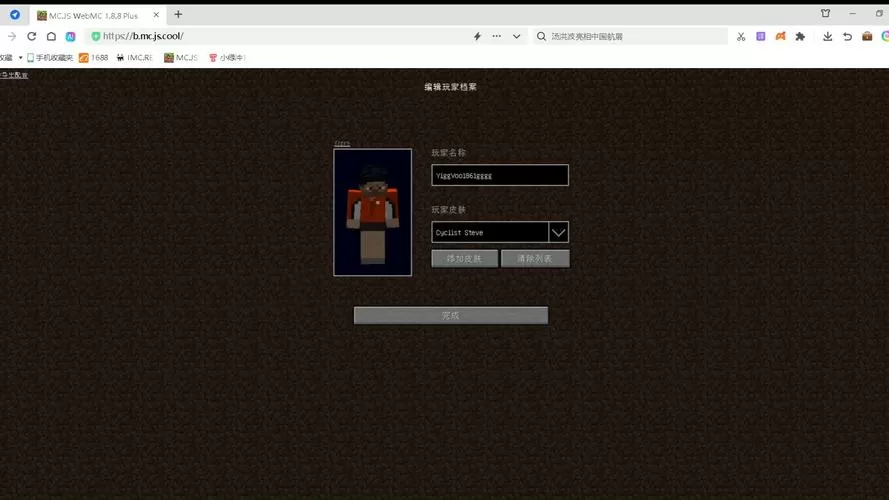Click the orange extension icon in the toolbar
The image size is (889, 500).
point(781,36)
